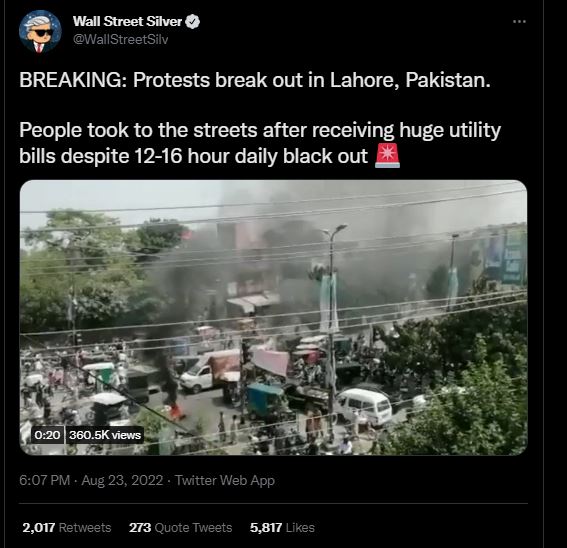The width and height of the screenshot is (567, 548).
Task: Click the utility bills sentence in tweet
Action: tap(260, 143)
